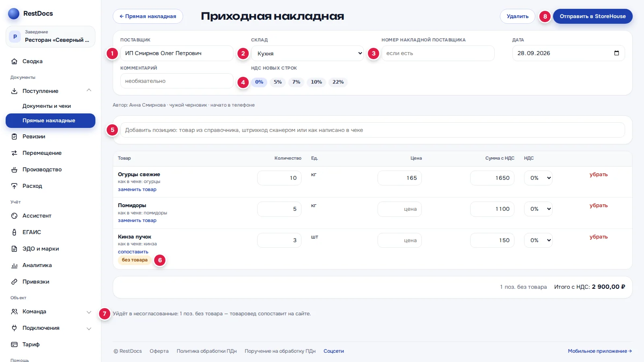
Task: Click empty price field for Помидоры
Action: point(400,209)
